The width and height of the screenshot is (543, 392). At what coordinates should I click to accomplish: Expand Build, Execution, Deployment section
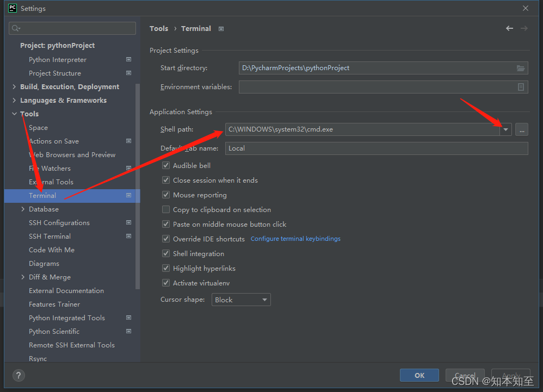14,86
